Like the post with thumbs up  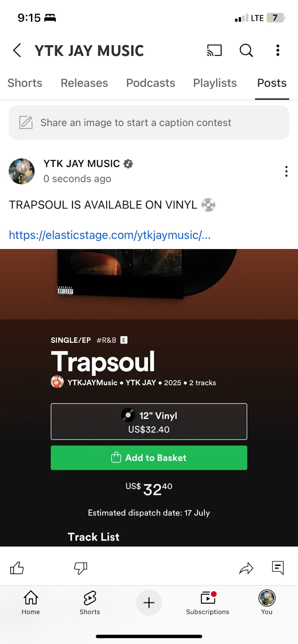tap(17, 568)
